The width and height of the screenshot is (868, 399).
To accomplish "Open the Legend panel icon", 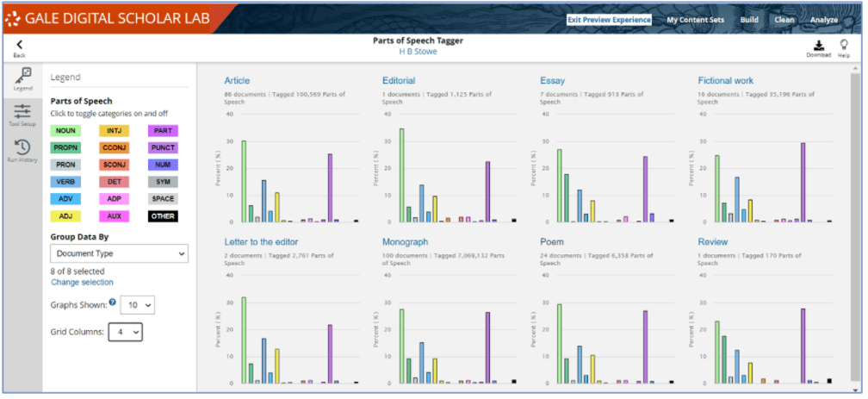I will 22,75.
